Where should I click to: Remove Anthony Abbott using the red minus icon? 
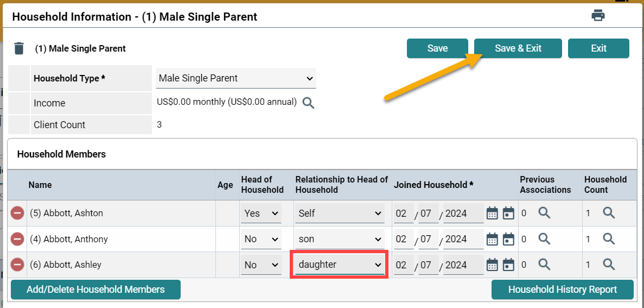[17, 239]
